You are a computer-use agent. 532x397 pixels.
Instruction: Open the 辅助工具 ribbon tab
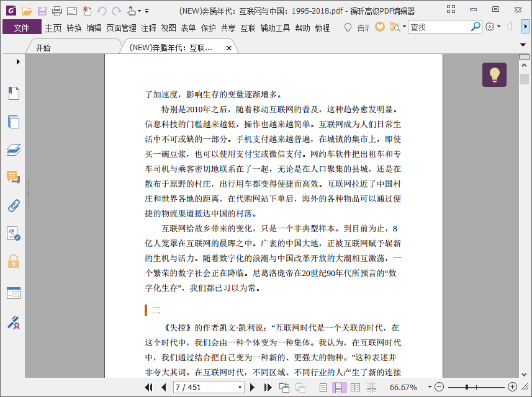(x=275, y=28)
